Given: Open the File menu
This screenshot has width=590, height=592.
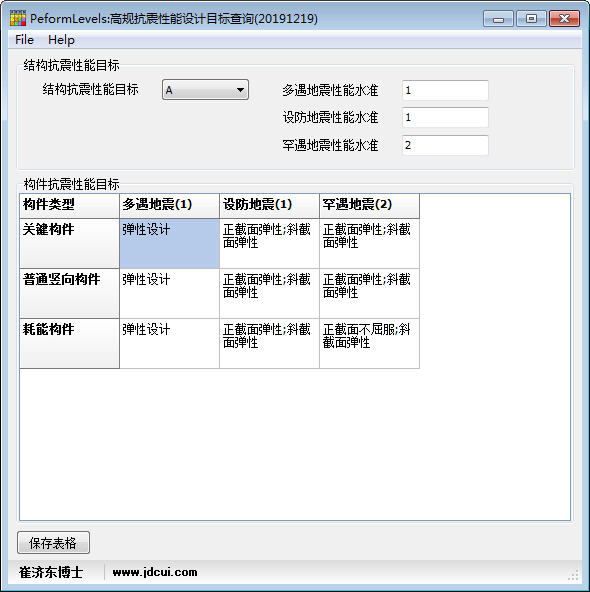Looking at the screenshot, I should [x=25, y=40].
